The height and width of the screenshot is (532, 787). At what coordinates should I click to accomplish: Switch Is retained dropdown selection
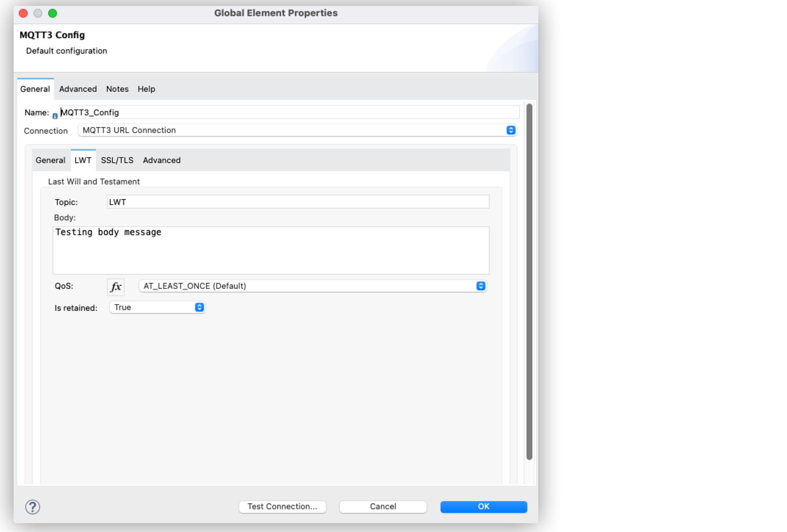pos(199,308)
